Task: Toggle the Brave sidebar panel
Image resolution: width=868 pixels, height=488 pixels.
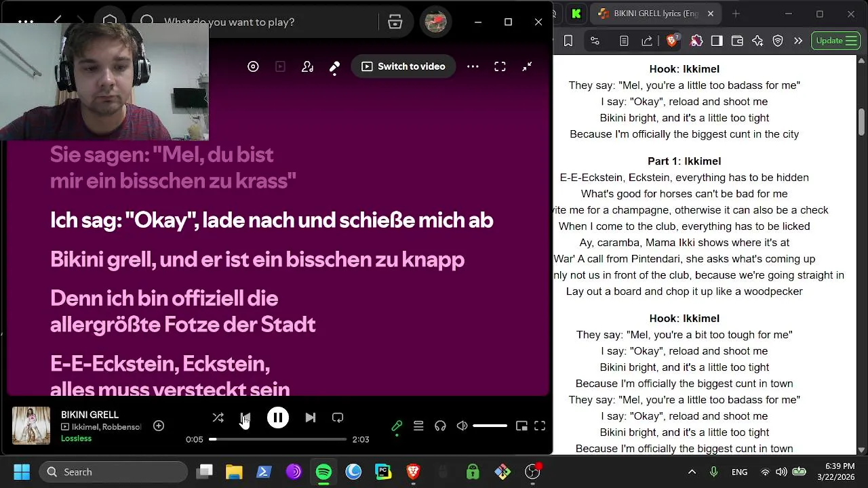Action: coord(717,41)
